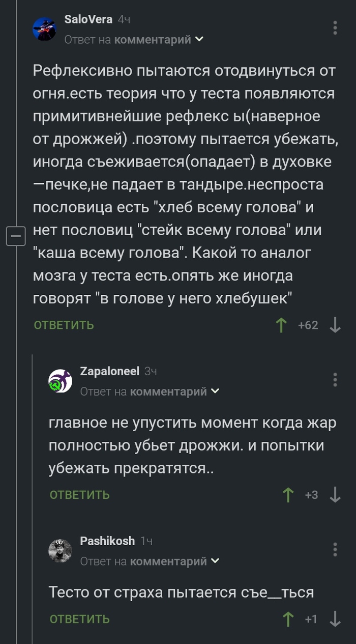Expand parent comment chevron under Zapaloneel
The width and height of the screenshot is (356, 644).
(x=215, y=391)
